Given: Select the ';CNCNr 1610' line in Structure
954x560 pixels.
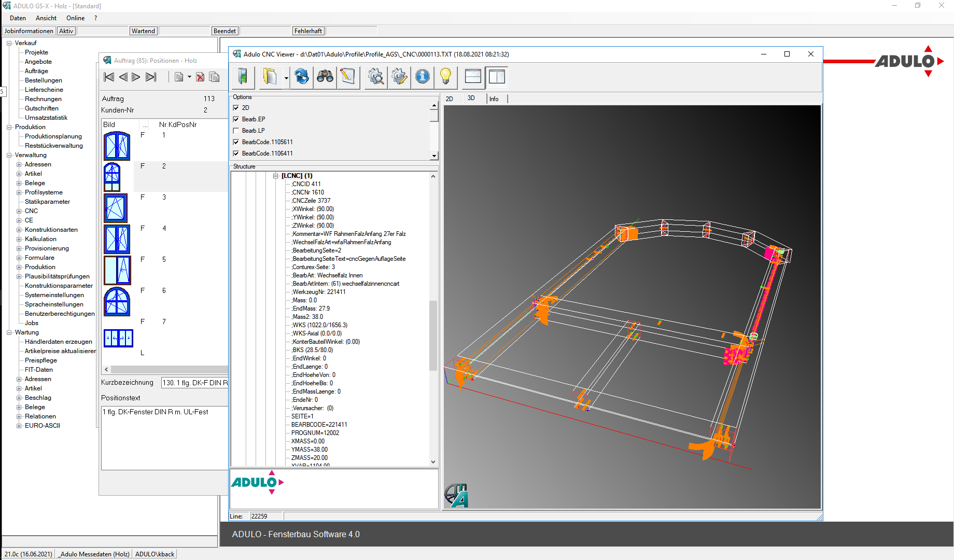Looking at the screenshot, I should coord(308,192).
